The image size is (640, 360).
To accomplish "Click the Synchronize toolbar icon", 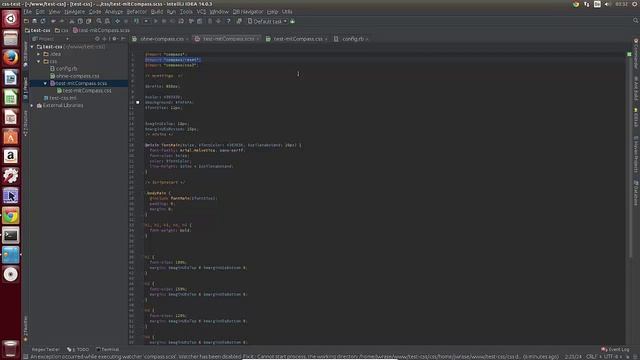I will [43, 21].
